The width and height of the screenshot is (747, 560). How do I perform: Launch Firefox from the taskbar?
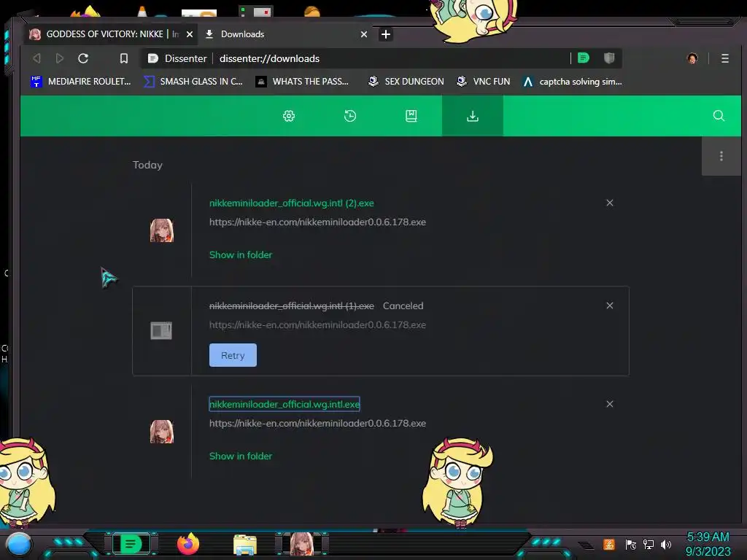pos(188,544)
